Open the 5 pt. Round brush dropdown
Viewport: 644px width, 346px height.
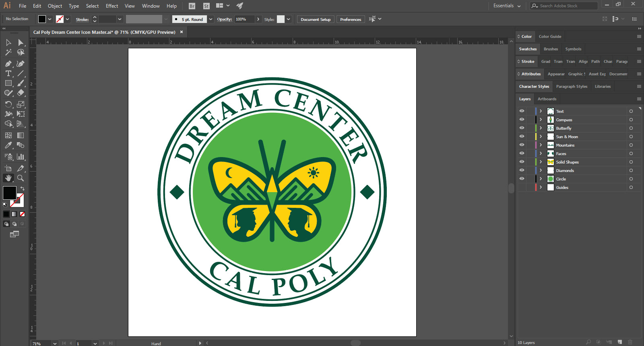tap(211, 19)
